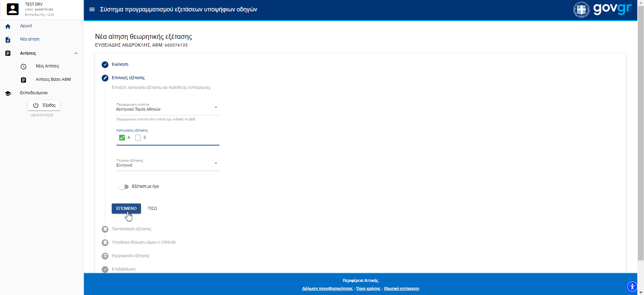Check exam category B checkbox
The height and width of the screenshot is (295, 644).
click(x=138, y=138)
